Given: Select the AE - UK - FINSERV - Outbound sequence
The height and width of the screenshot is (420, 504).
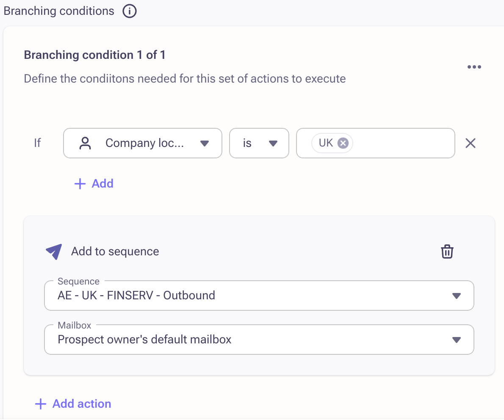Looking at the screenshot, I should click(258, 296).
